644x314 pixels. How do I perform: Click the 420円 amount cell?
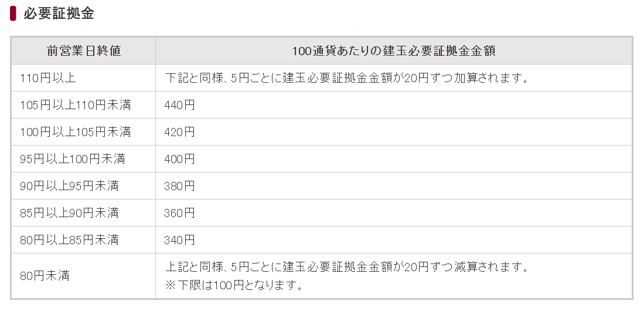179,132
